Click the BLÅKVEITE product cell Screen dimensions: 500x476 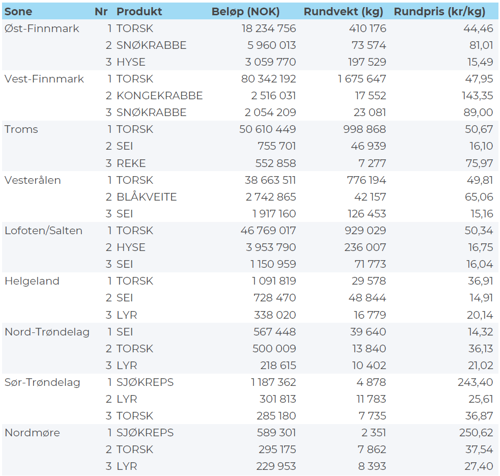[x=146, y=197]
